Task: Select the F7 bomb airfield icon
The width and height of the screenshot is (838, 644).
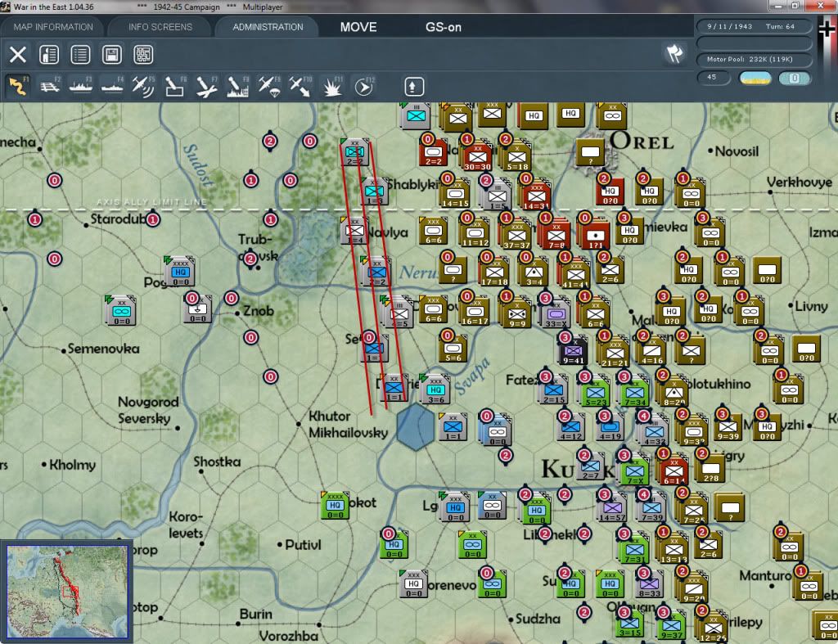Action: tap(206, 87)
